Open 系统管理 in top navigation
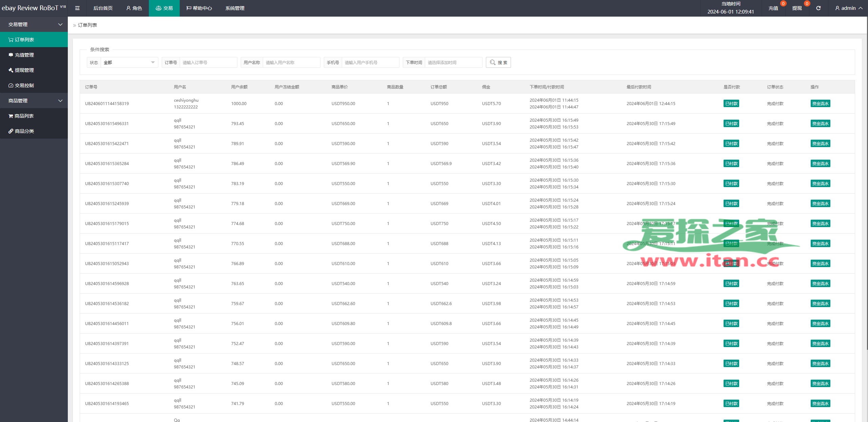The width and height of the screenshot is (868, 422). click(235, 8)
